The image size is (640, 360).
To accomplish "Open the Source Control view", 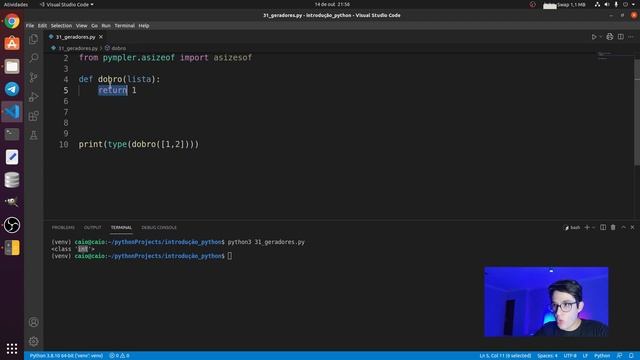I will (x=33, y=77).
